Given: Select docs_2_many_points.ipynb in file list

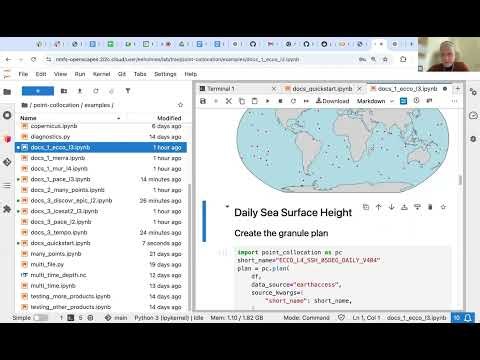Looking at the screenshot, I should pos(101,190).
